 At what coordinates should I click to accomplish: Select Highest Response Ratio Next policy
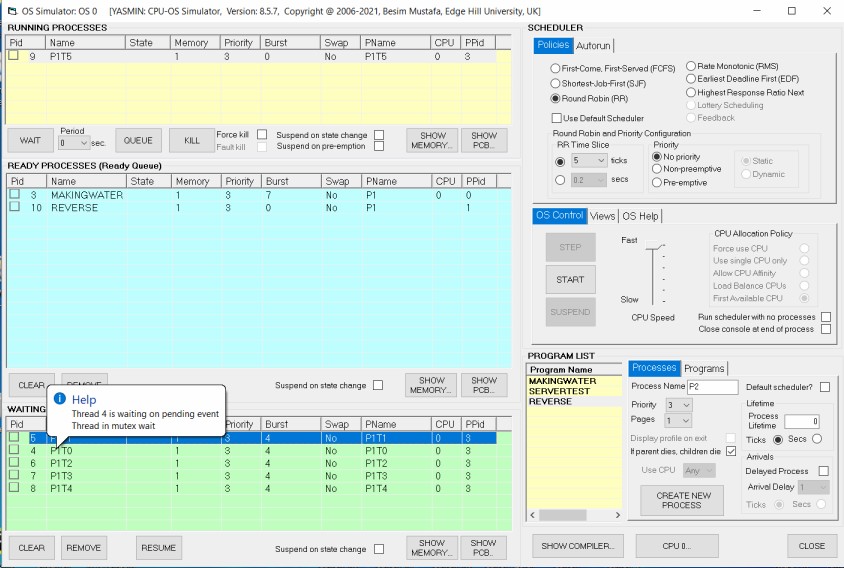point(691,92)
